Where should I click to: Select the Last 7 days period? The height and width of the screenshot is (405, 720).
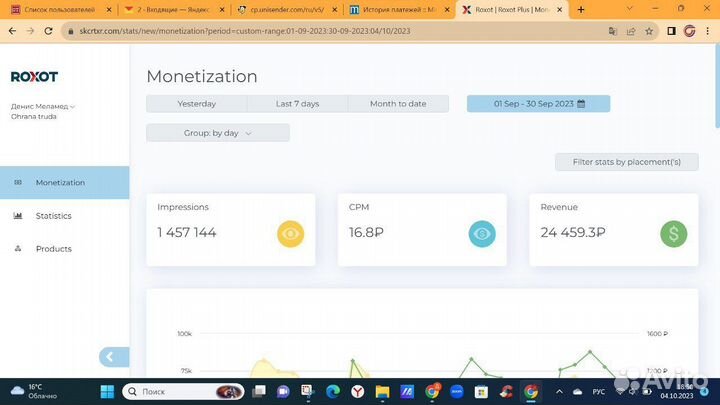tap(297, 104)
